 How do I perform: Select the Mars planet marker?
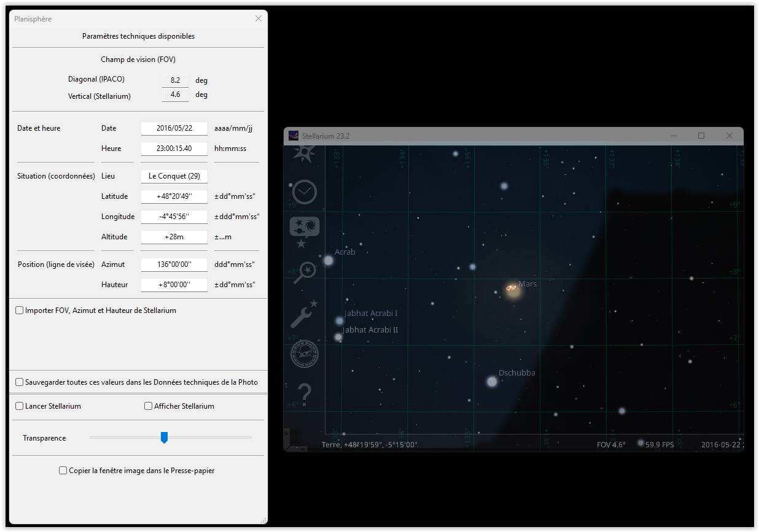(513, 289)
